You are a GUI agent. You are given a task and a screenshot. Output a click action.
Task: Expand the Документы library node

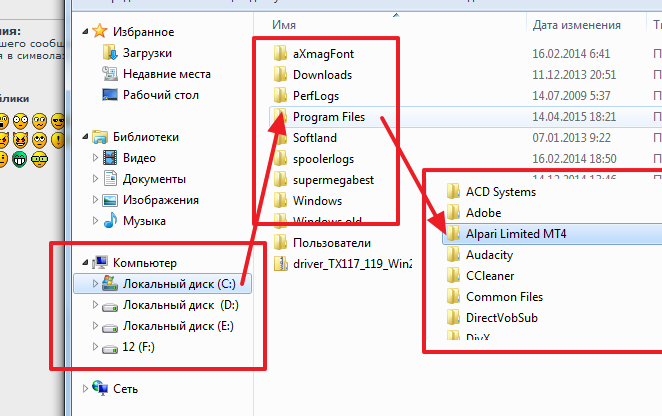(97, 179)
